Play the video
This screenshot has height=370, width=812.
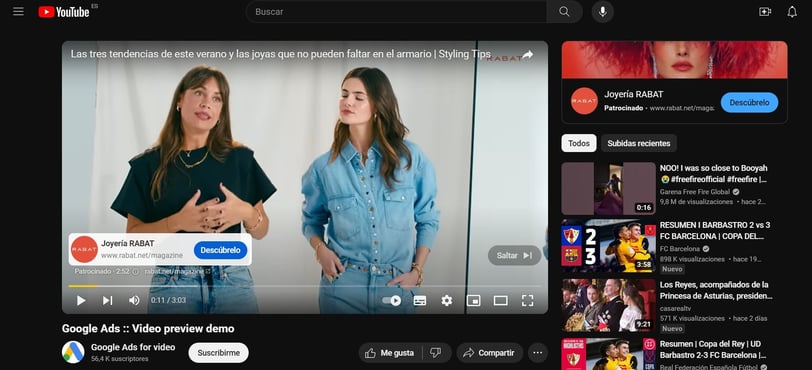pos(81,301)
